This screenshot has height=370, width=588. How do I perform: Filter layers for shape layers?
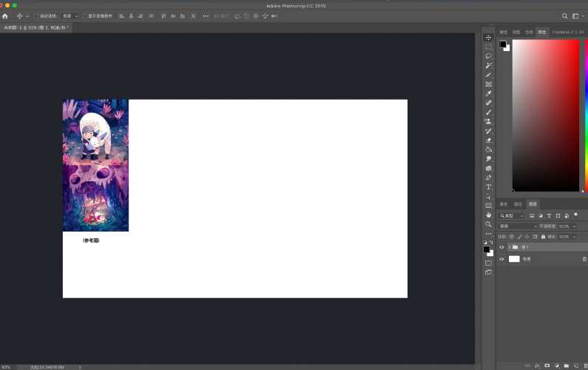558,216
